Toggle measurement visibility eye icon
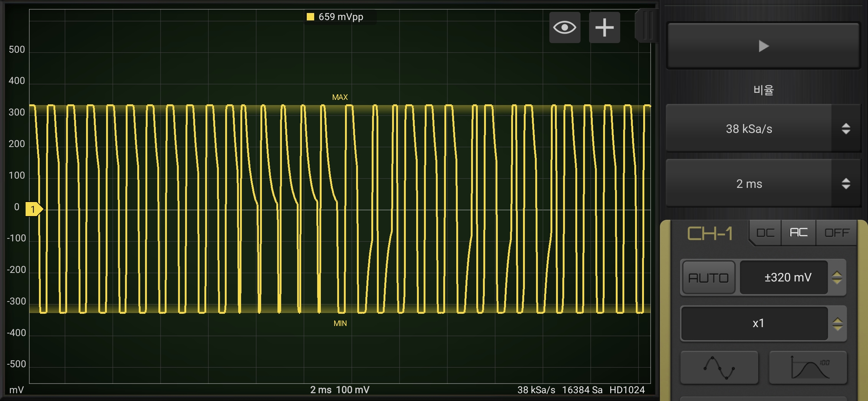This screenshot has height=401, width=868. point(565,27)
